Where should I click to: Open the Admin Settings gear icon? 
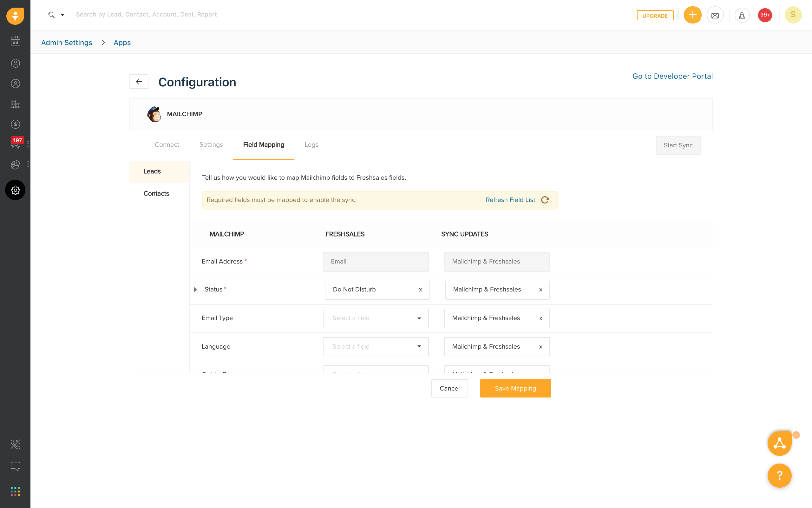pyautogui.click(x=15, y=190)
